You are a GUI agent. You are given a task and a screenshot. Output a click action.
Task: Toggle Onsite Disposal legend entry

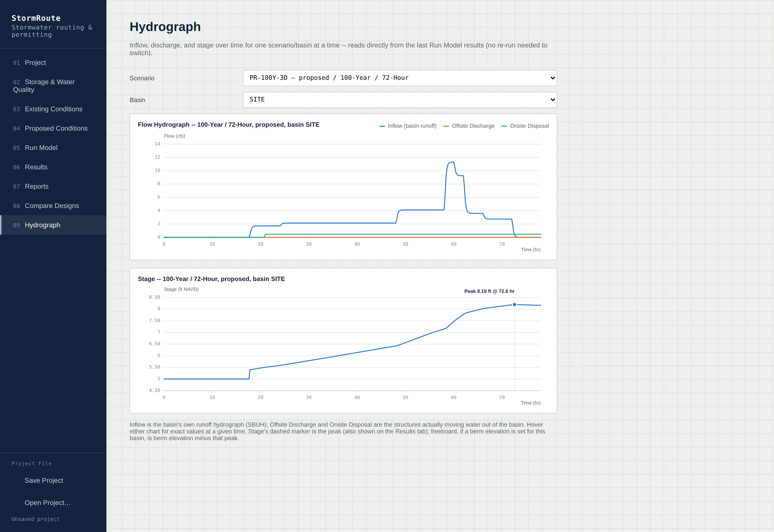coord(525,126)
